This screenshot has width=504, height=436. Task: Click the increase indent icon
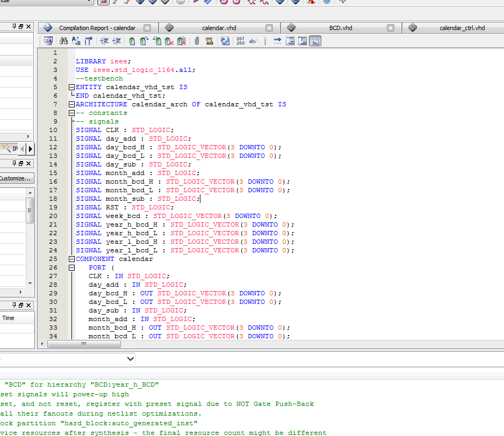click(104, 41)
